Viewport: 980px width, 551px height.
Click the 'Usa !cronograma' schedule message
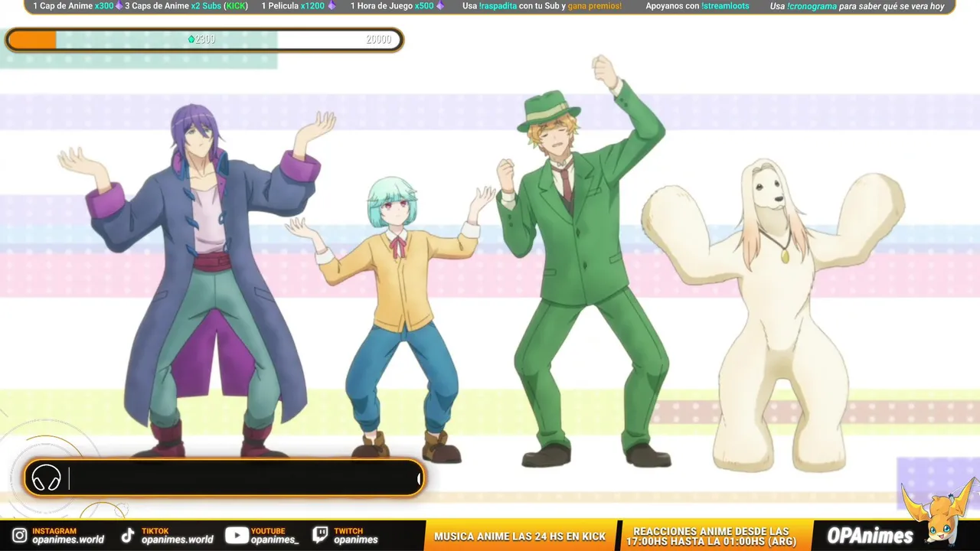[x=857, y=6]
